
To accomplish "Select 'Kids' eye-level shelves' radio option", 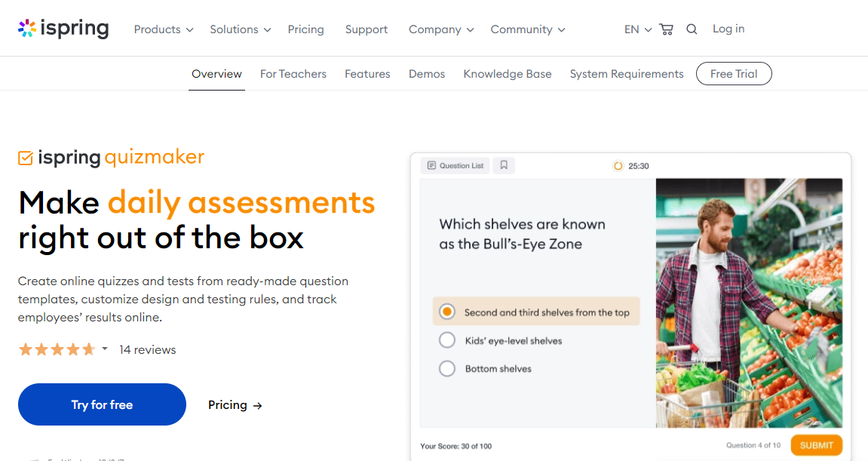I will [x=447, y=340].
